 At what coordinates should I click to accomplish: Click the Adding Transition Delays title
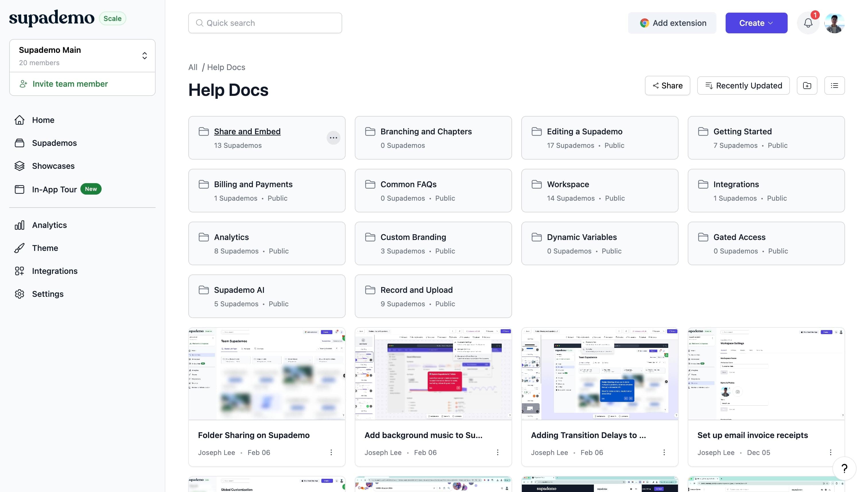pyautogui.click(x=588, y=435)
